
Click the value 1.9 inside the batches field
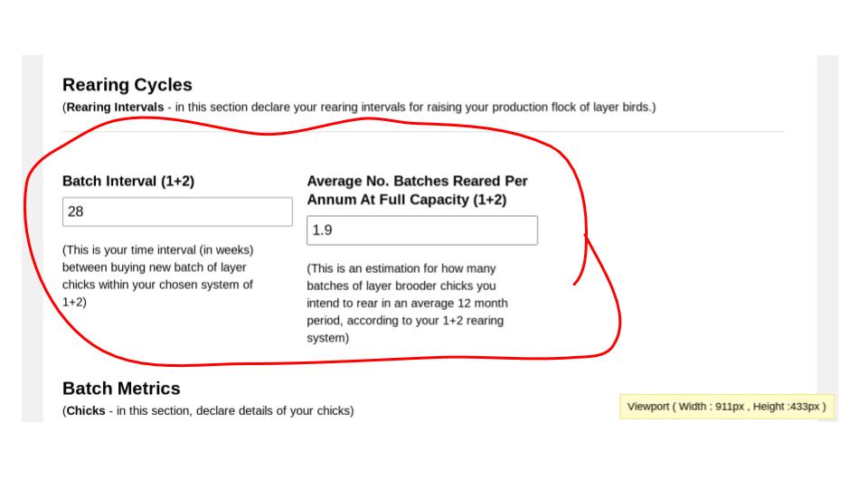pos(322,230)
